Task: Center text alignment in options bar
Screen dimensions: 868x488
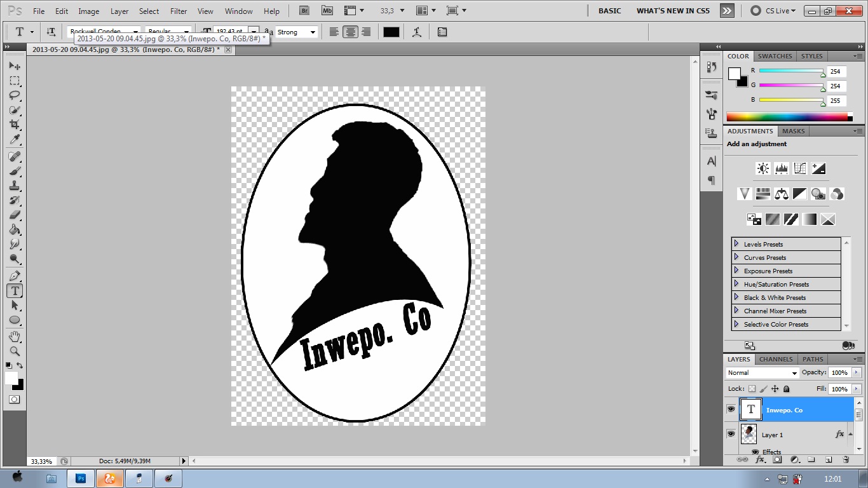Action: tap(350, 32)
